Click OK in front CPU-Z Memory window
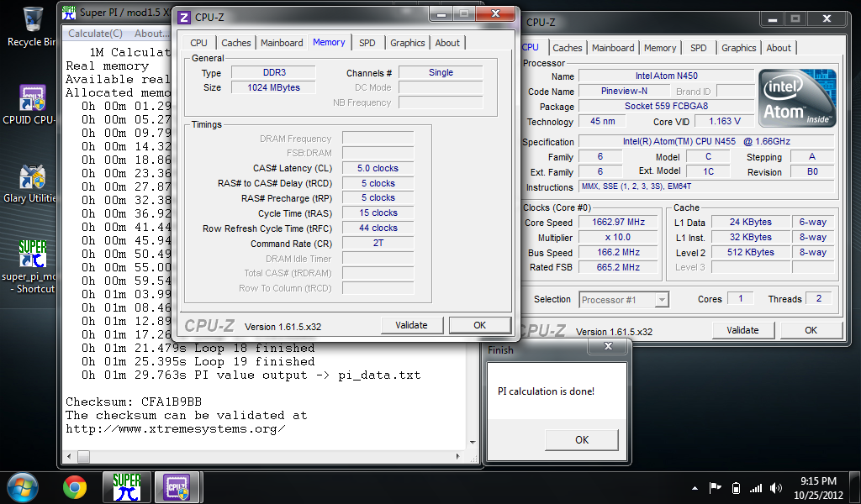 click(x=480, y=325)
